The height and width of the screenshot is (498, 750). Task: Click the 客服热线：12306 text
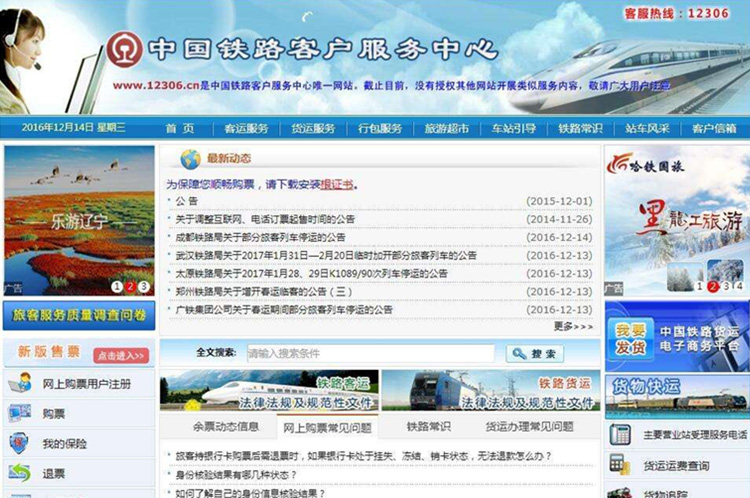point(677,13)
